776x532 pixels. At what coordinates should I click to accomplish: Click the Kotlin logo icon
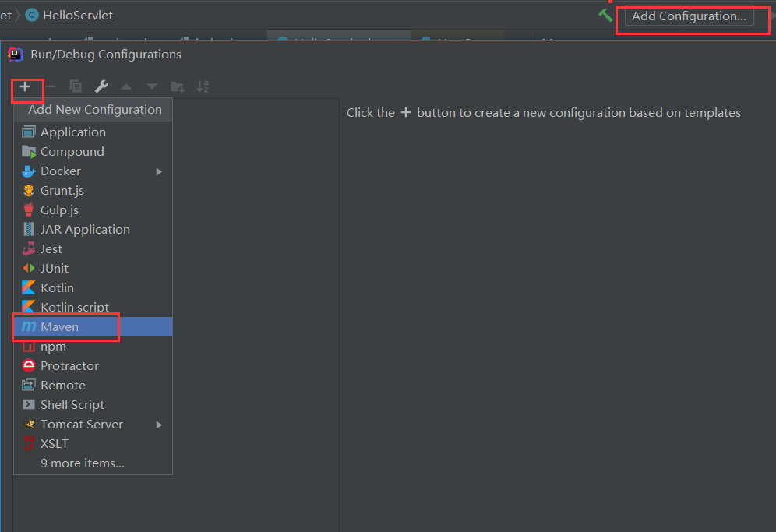click(x=29, y=287)
